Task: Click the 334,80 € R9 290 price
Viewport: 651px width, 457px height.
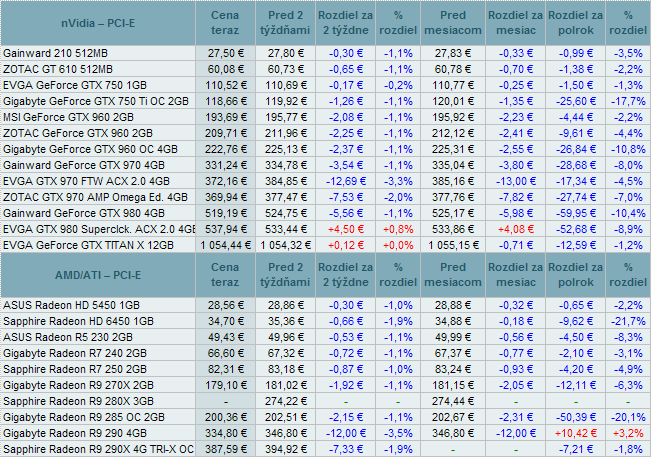Action: (x=225, y=433)
